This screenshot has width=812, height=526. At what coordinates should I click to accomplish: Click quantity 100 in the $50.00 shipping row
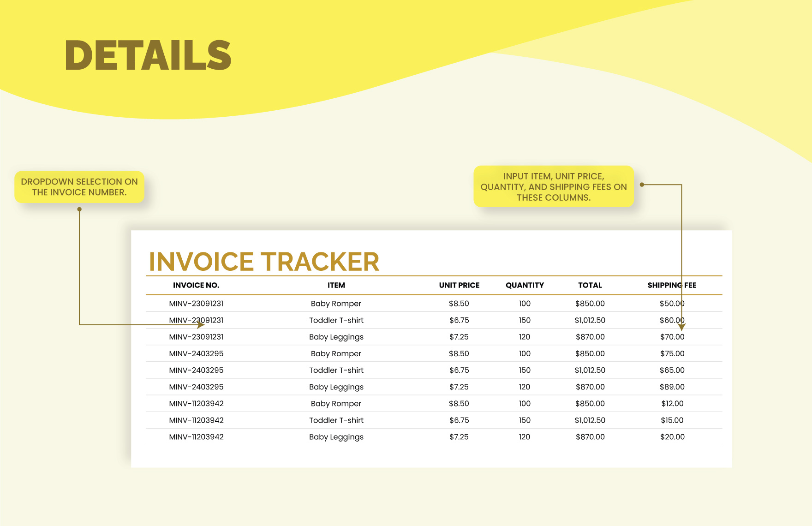pos(525,304)
